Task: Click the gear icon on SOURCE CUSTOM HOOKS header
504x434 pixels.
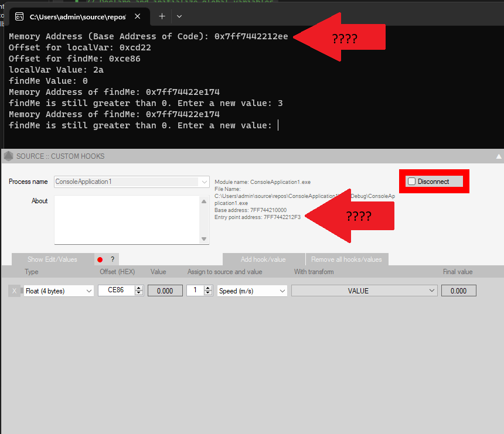Action: 8,156
